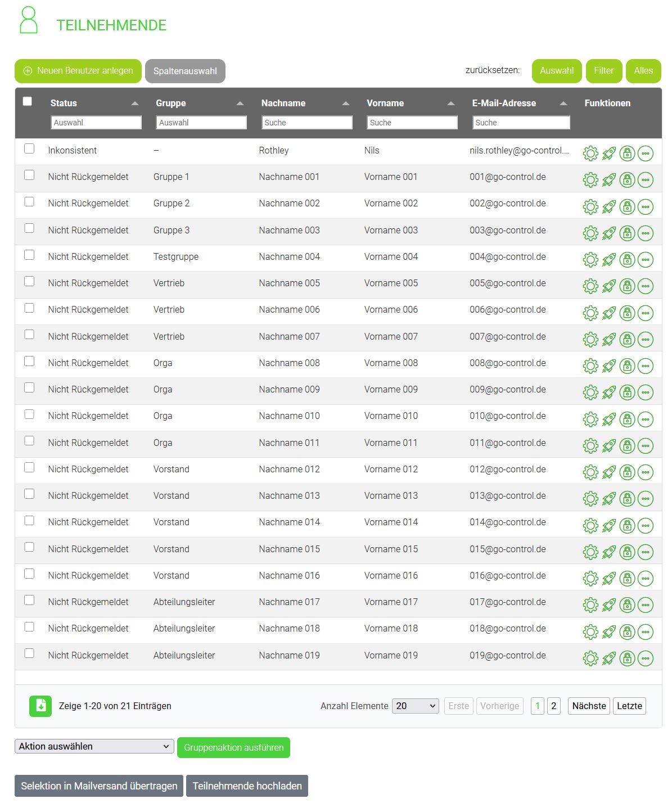The image size is (672, 803).
Task: Click the gear icon for Nachname 012
Action: [590, 472]
